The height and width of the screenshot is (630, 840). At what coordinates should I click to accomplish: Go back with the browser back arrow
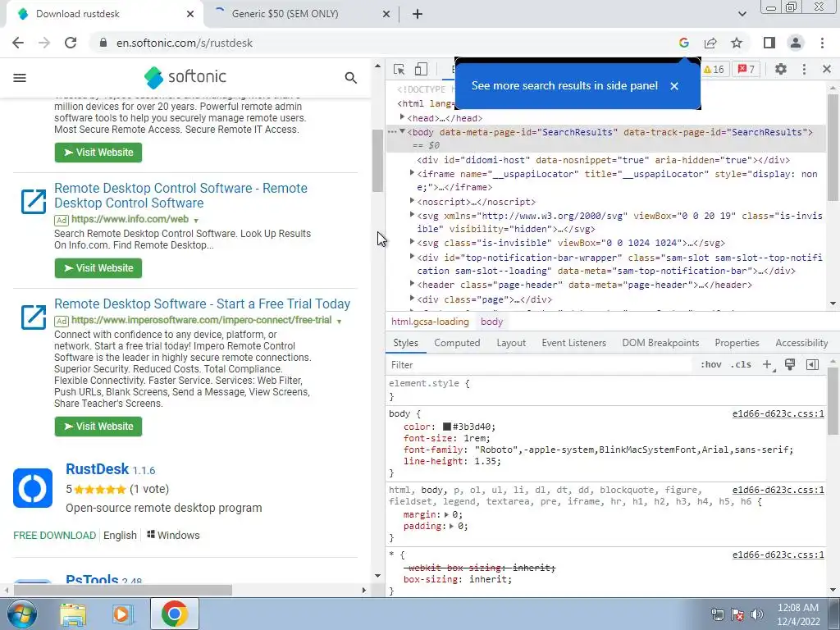pos(18,43)
